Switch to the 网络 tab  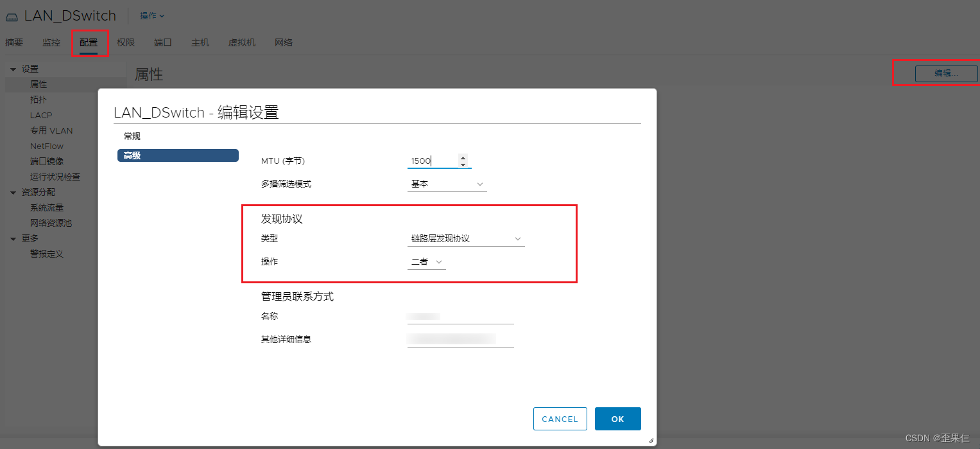[284, 42]
